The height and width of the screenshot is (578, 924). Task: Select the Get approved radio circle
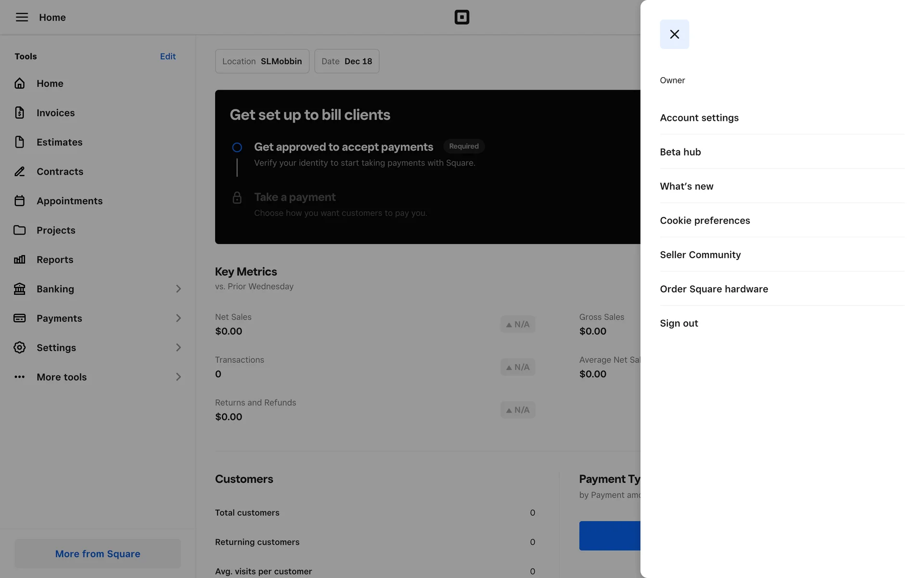(x=237, y=147)
